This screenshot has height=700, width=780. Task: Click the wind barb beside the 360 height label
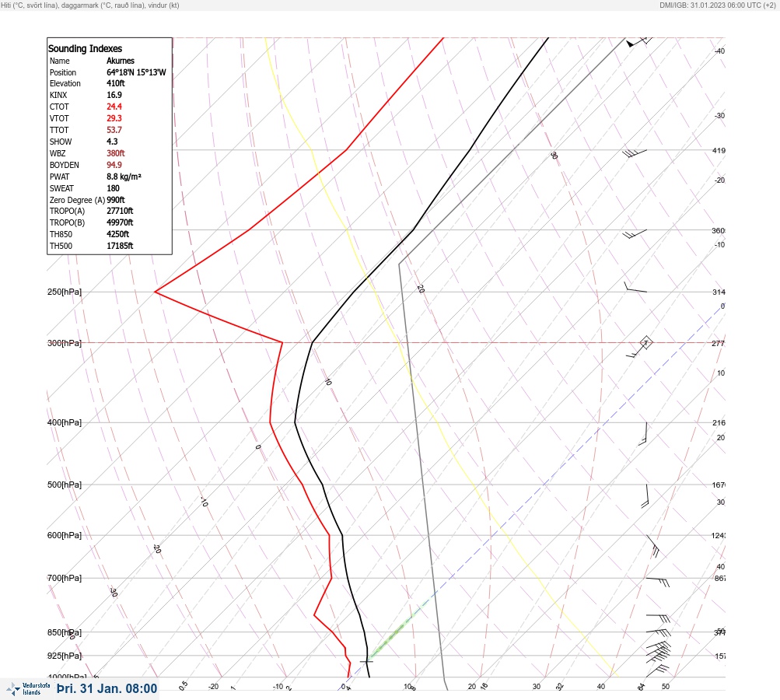coord(635,234)
